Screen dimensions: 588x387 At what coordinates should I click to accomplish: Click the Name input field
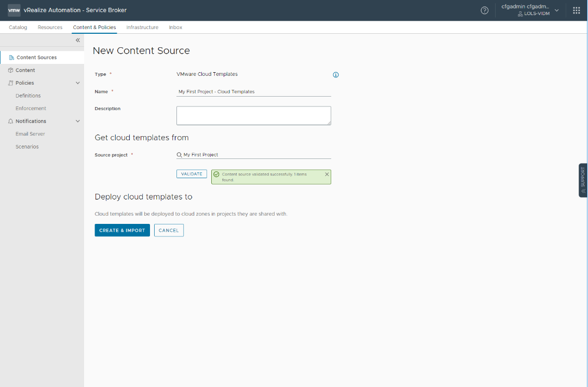point(253,91)
